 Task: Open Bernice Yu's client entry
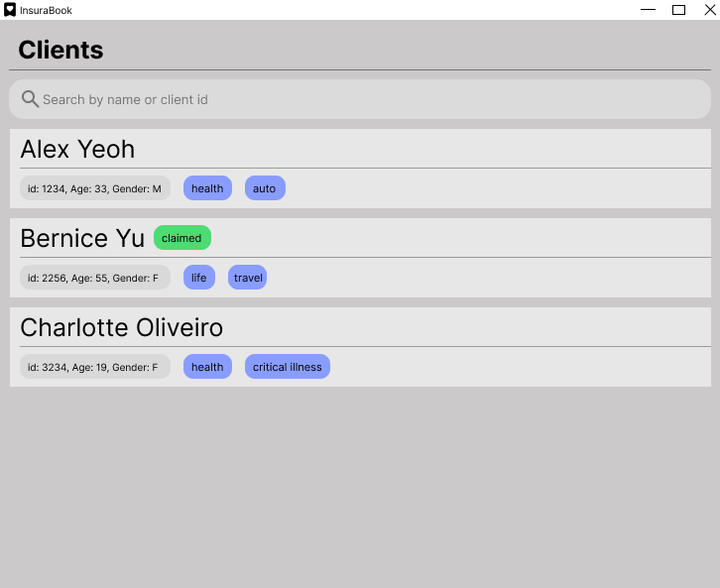coord(82,238)
